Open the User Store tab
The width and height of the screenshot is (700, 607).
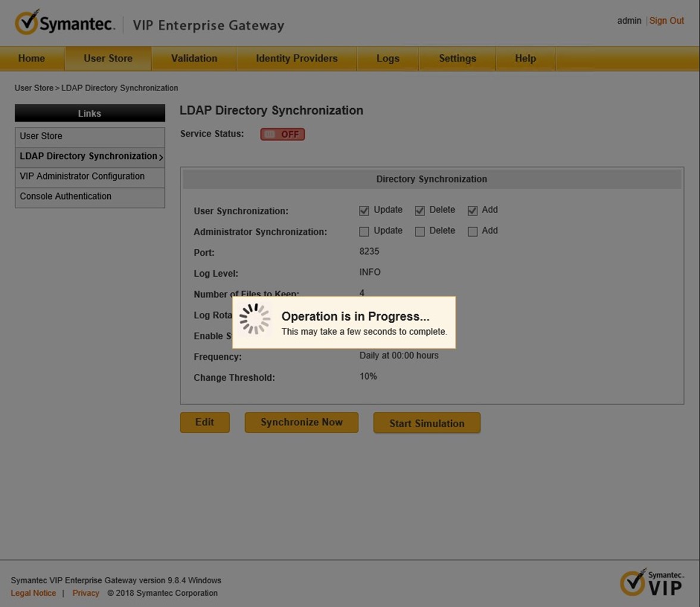pos(108,58)
